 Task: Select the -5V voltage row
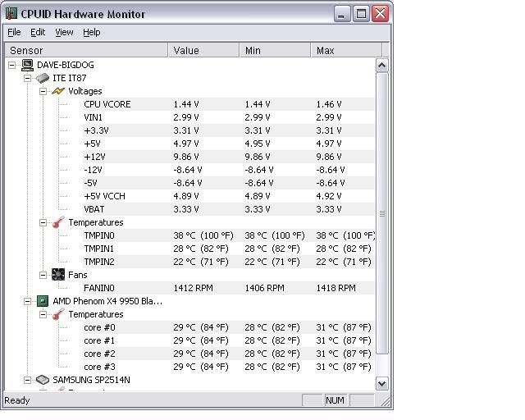click(x=229, y=183)
